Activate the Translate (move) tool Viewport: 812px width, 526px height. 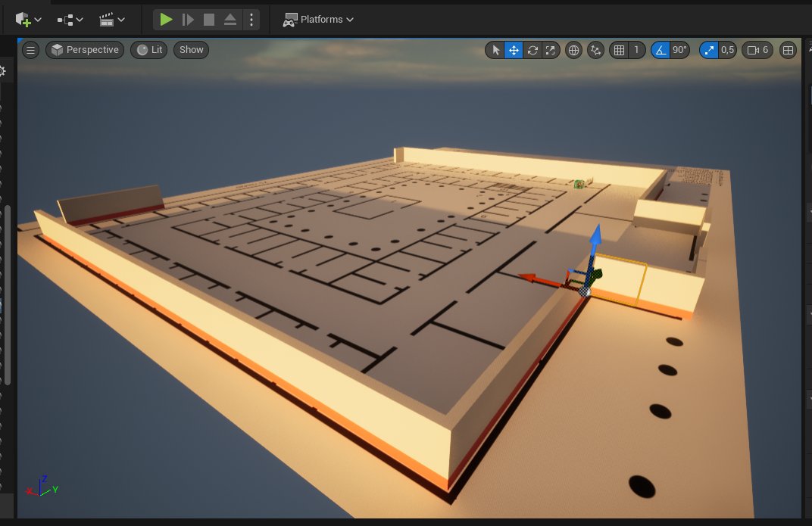click(514, 50)
